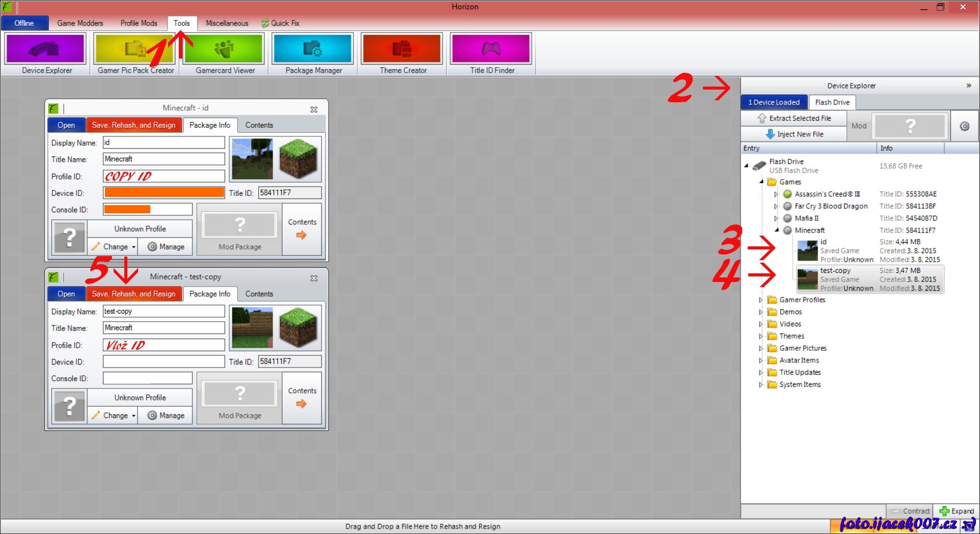Open the Gamercard Viewer tool
980x534 pixels.
(224, 49)
